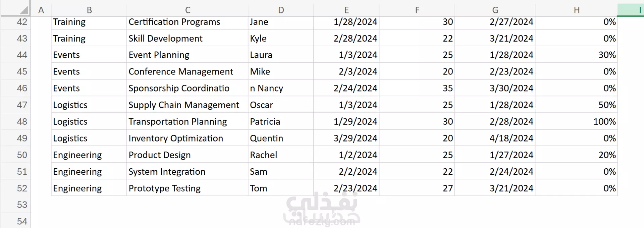
Task: Select the Engineering cell in row 50
Action: [x=89, y=155]
